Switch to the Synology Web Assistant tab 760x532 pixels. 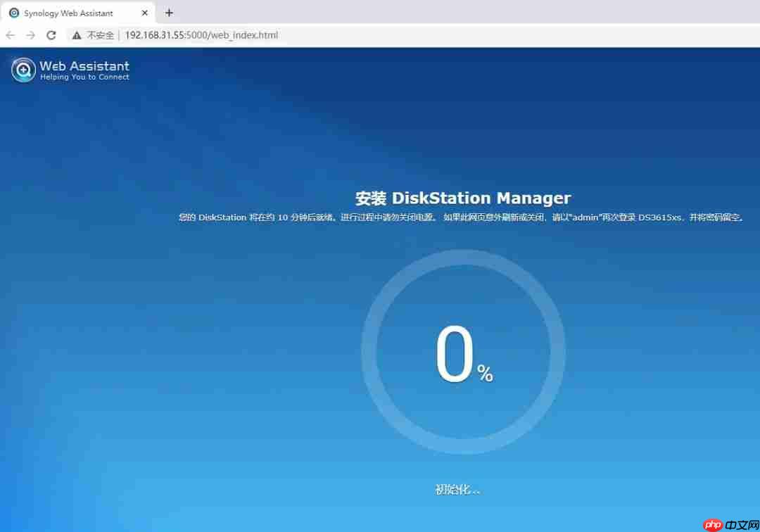pos(77,13)
